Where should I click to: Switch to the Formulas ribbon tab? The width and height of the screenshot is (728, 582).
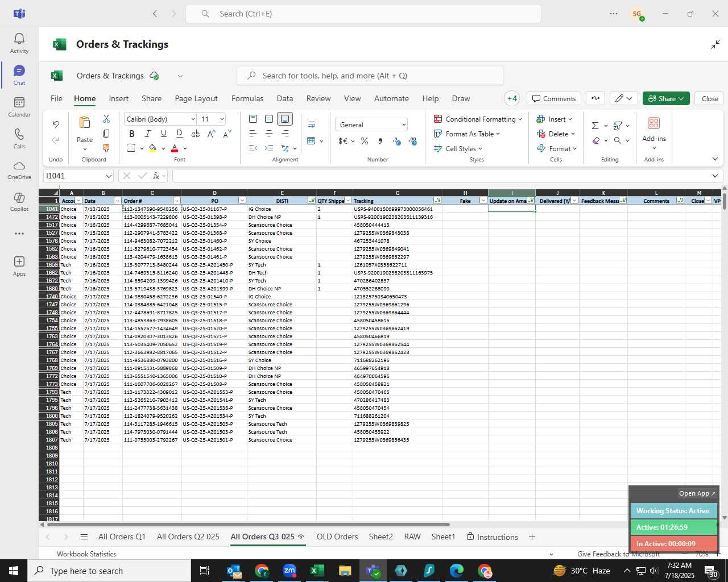click(247, 98)
